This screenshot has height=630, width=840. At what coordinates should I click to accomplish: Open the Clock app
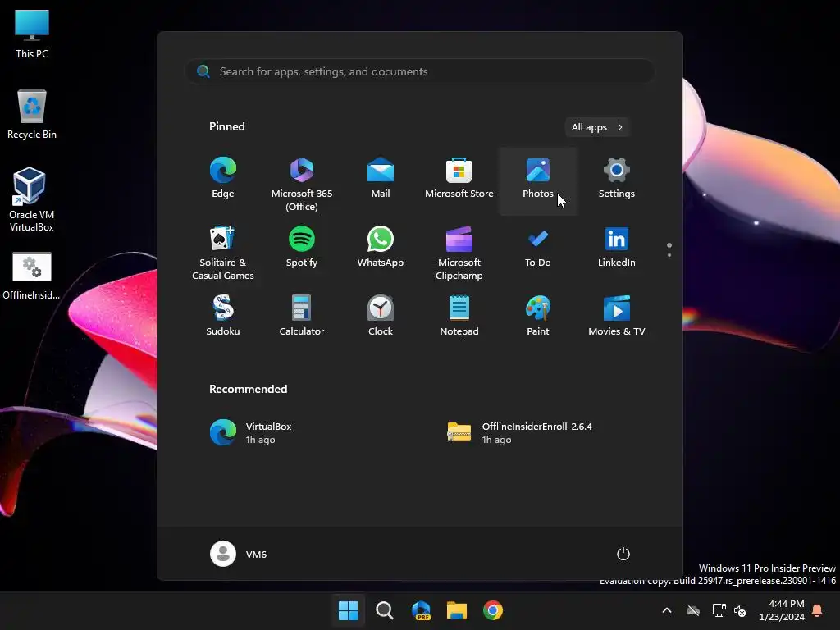(381, 317)
